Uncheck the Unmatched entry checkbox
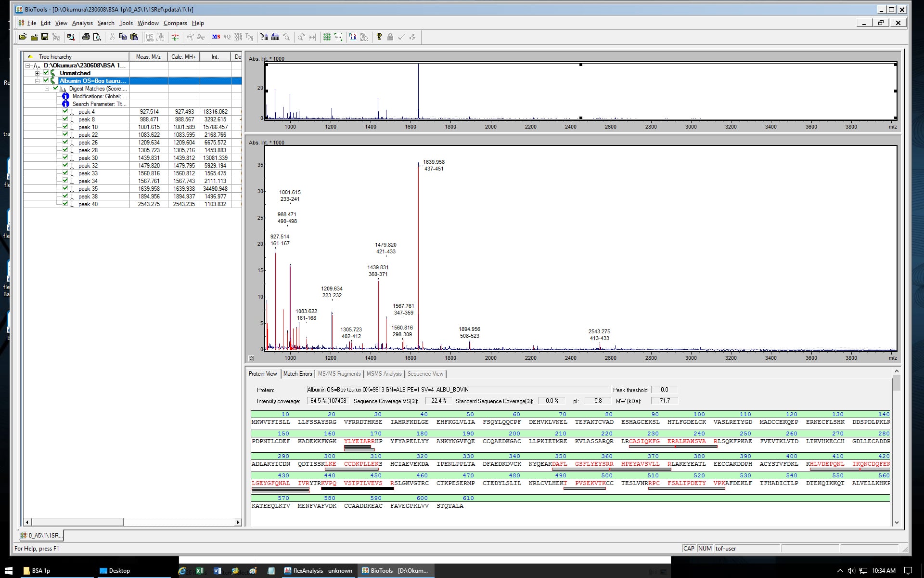This screenshot has width=924, height=578. [x=46, y=73]
